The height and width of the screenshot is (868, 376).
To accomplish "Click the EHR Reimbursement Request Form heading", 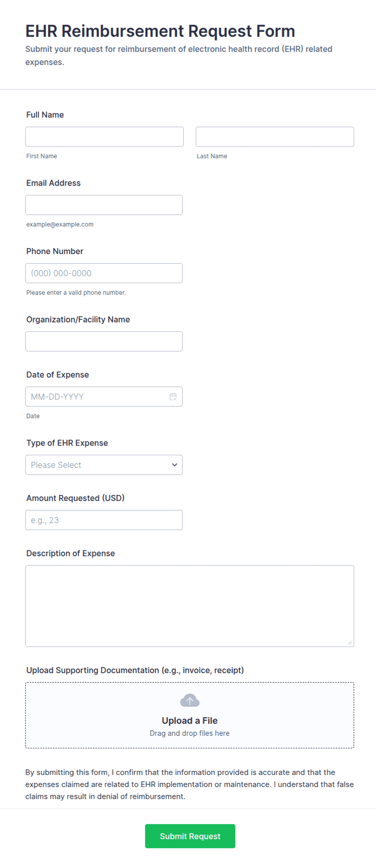I will (x=160, y=31).
